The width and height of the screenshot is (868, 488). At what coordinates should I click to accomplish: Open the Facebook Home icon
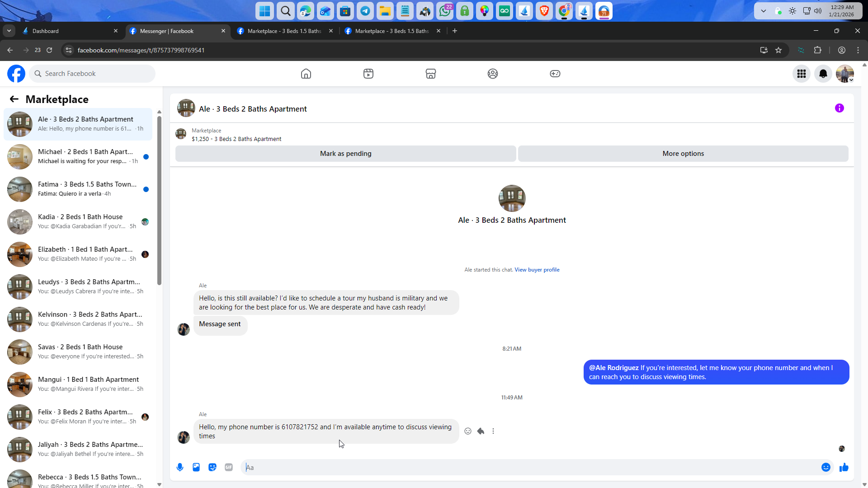coord(306,74)
